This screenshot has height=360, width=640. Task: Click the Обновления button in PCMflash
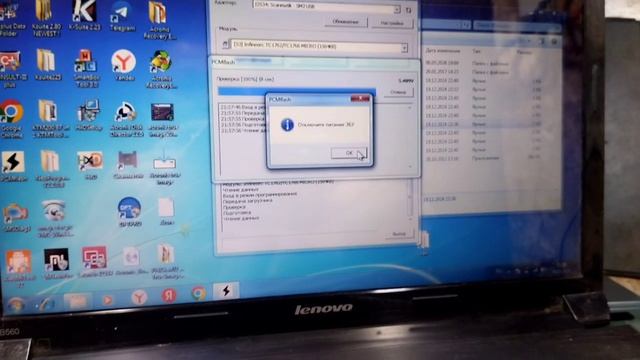pyautogui.click(x=346, y=22)
